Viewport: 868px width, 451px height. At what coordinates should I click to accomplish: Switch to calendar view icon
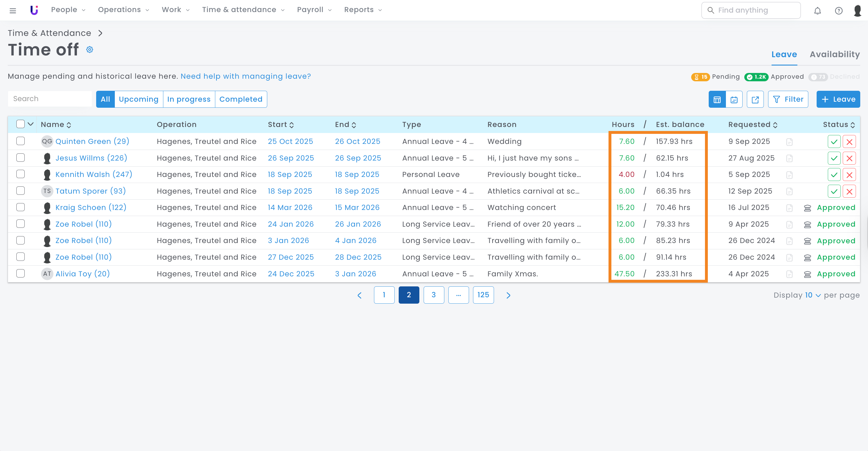tap(734, 99)
